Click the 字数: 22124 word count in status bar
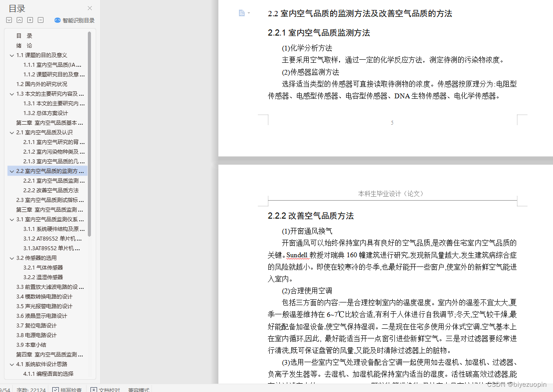The image size is (553, 392). click(x=31, y=389)
